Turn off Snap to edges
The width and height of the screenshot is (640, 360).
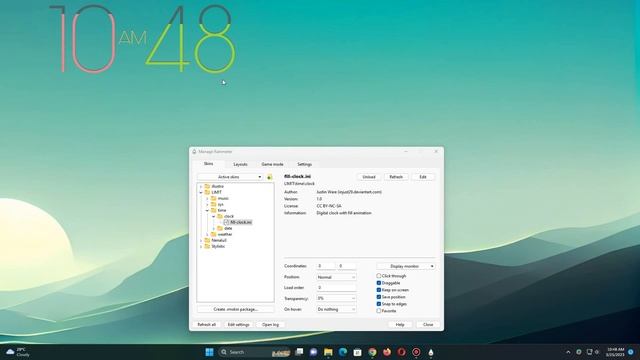[x=379, y=304]
